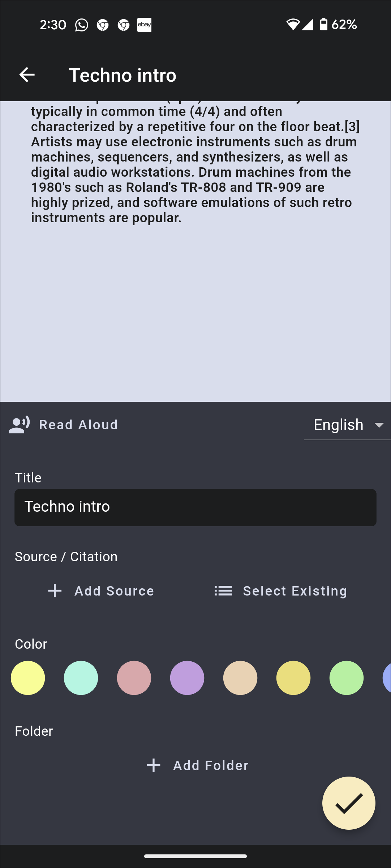Choose the light green color swatch
391x868 pixels.
coord(347,678)
